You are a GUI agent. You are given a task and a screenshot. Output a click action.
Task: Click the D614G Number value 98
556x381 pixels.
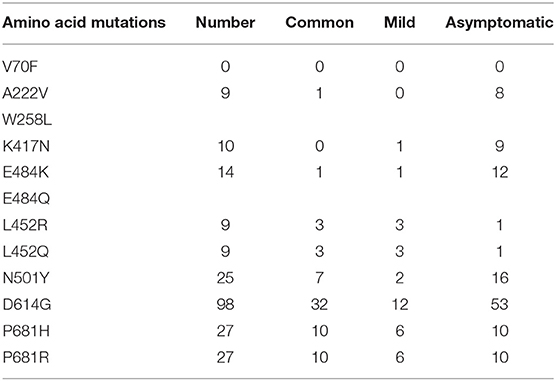(x=226, y=305)
